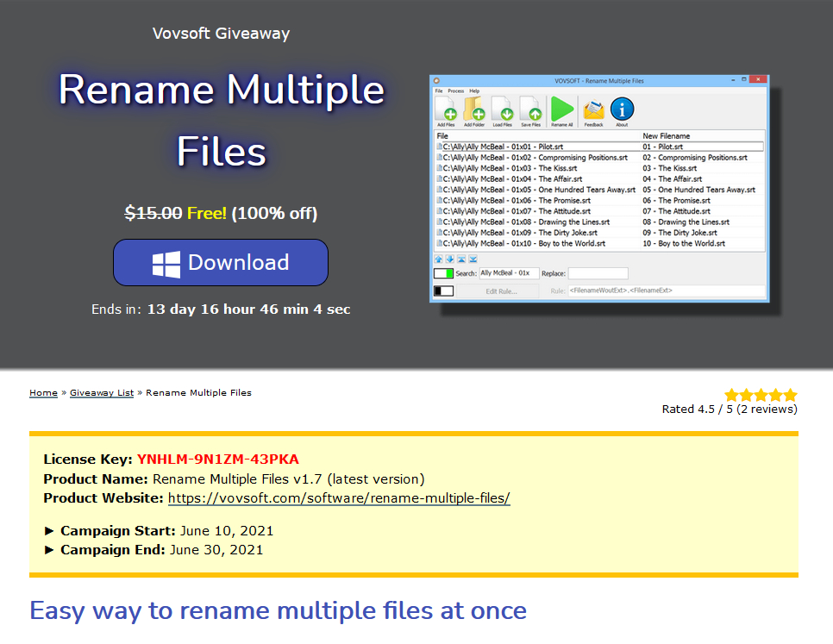This screenshot has height=644, width=833.
Task: Click new filename '01 - Pilot.srt'
Action: coord(662,147)
